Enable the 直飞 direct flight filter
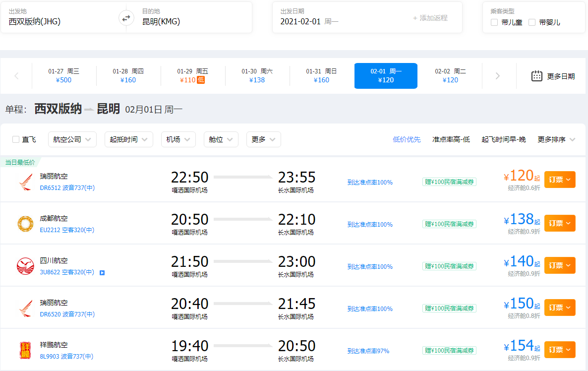Screen dimensions: 588x371 [x=16, y=139]
